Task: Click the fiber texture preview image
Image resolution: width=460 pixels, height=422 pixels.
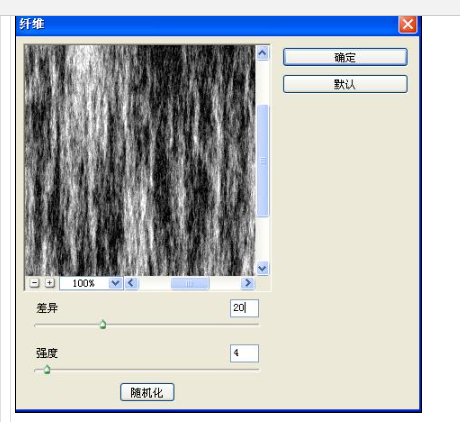Action: click(x=140, y=160)
